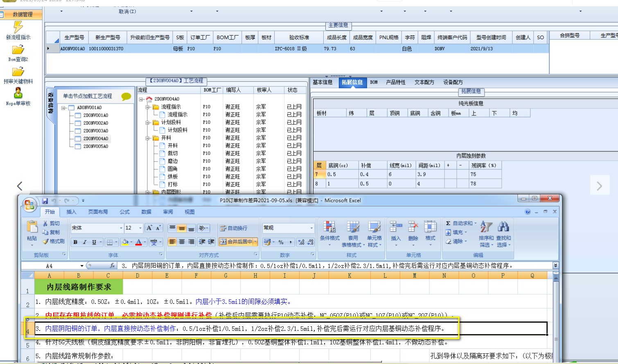Click the Excel Help question mark icon
This screenshot has height=364, width=618.
pyautogui.click(x=528, y=212)
